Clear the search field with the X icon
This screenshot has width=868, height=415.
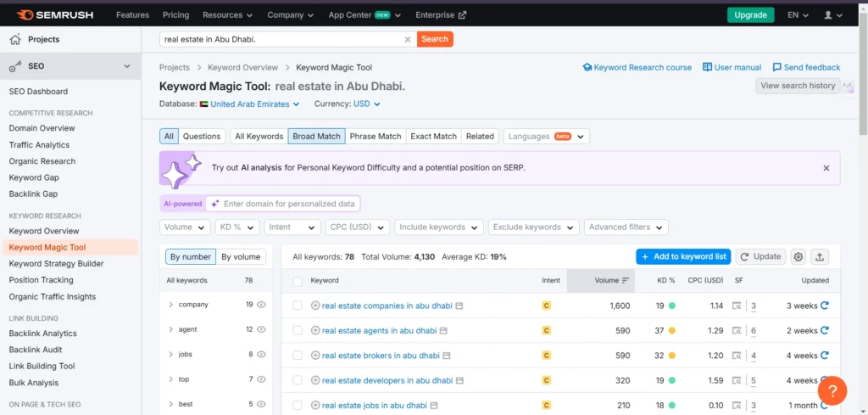pos(408,39)
